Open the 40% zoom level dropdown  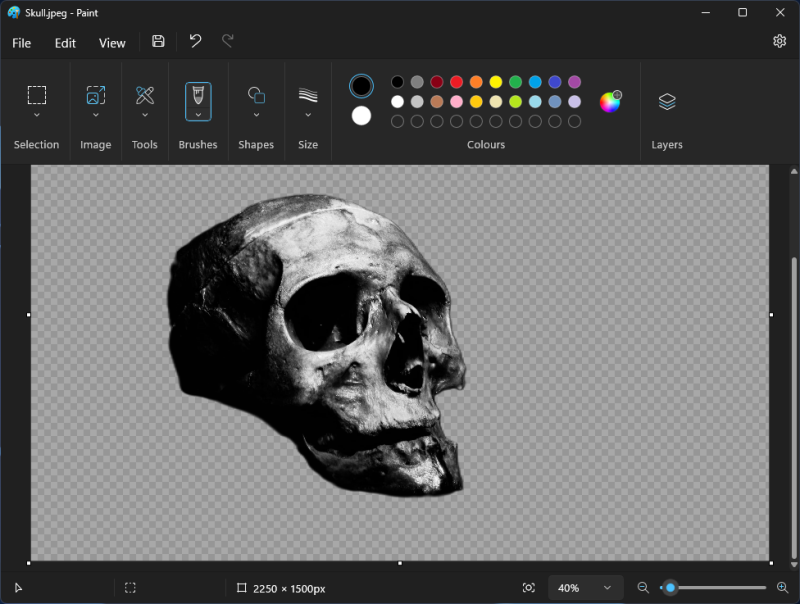(x=585, y=588)
